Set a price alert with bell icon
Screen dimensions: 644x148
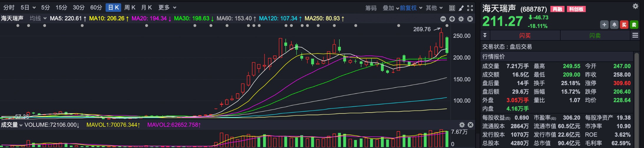[614, 25]
